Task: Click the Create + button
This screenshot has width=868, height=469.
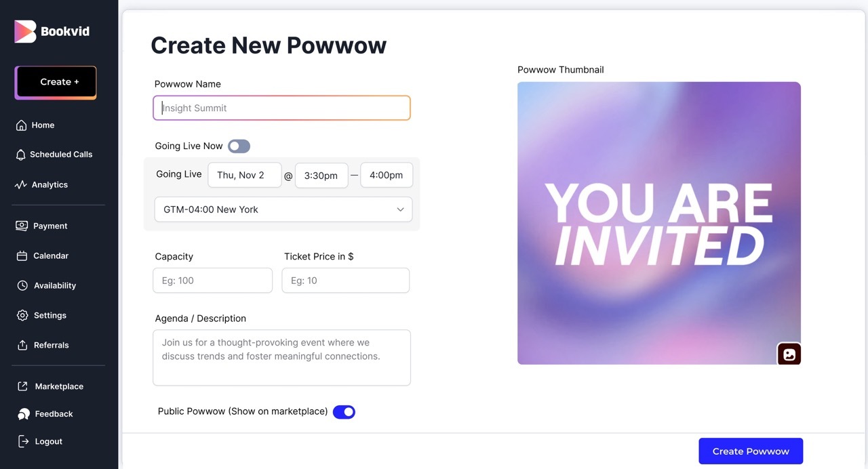Action: [x=56, y=81]
